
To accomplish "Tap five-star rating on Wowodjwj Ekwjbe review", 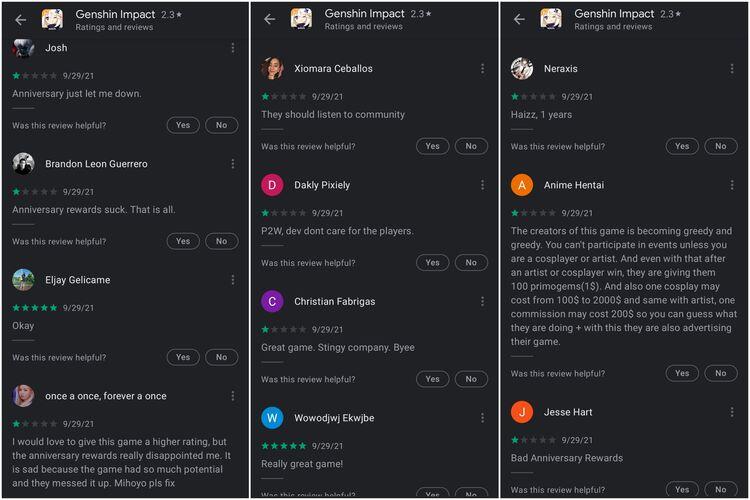I will [x=284, y=445].
